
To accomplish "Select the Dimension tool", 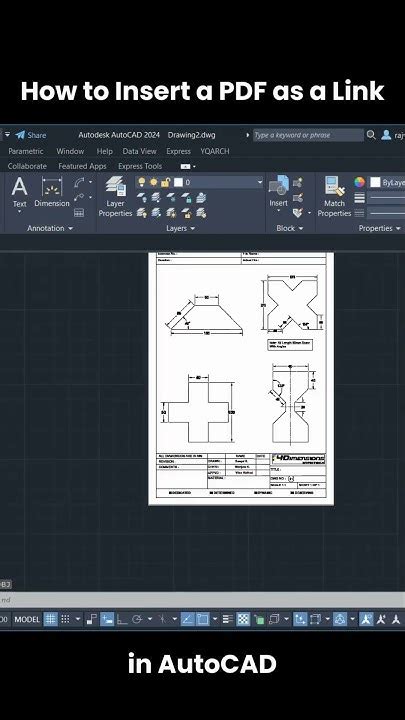I will pyautogui.click(x=52, y=193).
